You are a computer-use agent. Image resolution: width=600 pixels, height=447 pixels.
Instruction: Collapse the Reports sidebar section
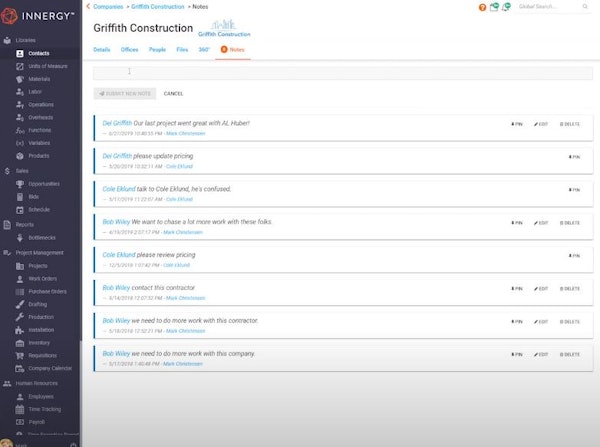(x=24, y=225)
